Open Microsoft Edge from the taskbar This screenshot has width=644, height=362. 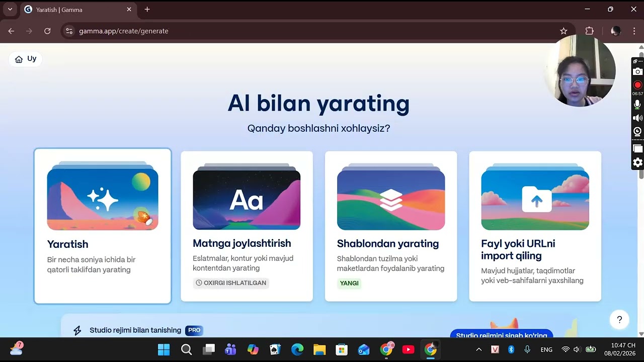[x=297, y=349]
